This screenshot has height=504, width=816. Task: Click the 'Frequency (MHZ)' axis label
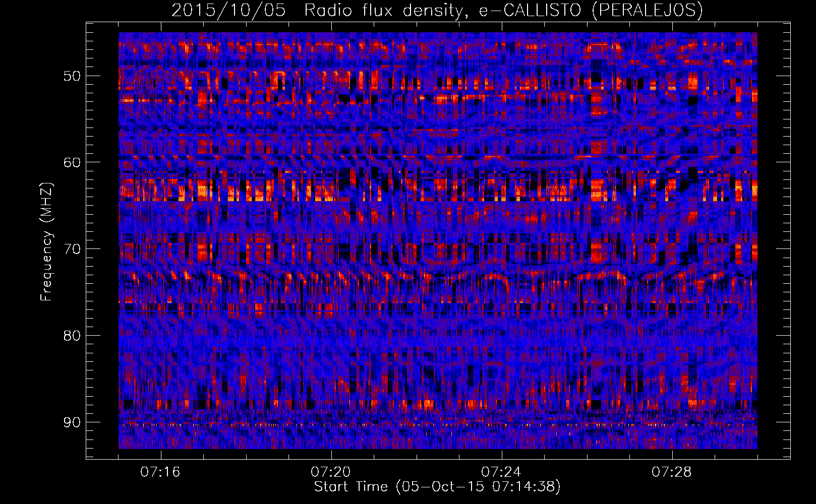(x=46, y=242)
